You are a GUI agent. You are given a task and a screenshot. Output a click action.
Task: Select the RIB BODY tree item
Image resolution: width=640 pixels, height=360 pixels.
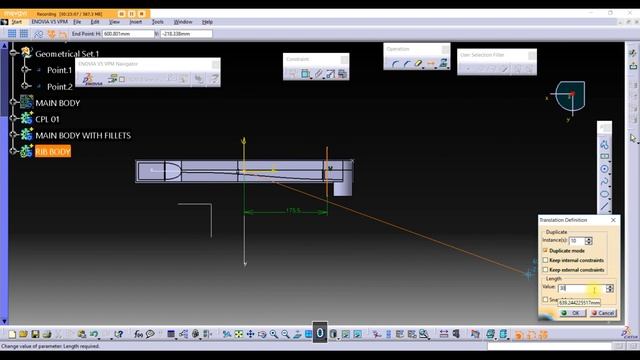53,151
